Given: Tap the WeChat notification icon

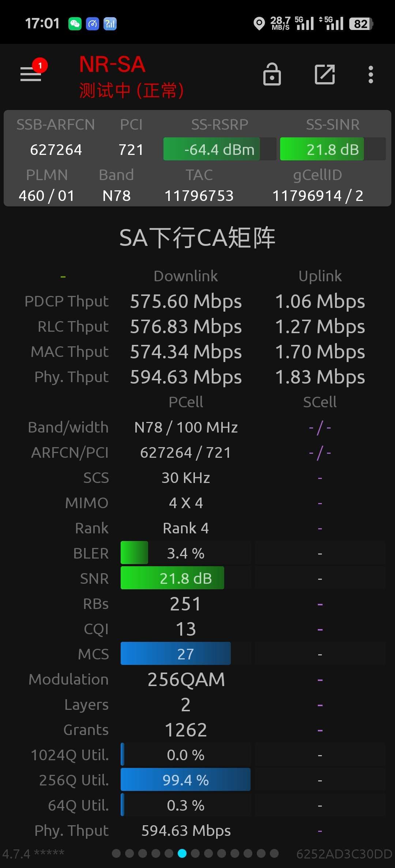Looking at the screenshot, I should (x=75, y=24).
